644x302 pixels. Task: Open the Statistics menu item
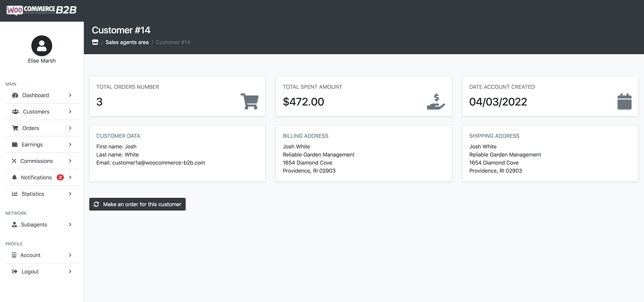click(33, 194)
